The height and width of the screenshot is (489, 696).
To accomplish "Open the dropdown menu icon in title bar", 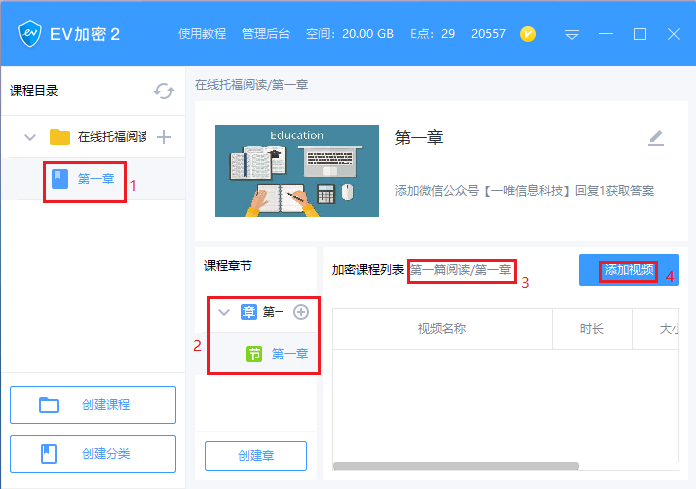I will (x=572, y=34).
